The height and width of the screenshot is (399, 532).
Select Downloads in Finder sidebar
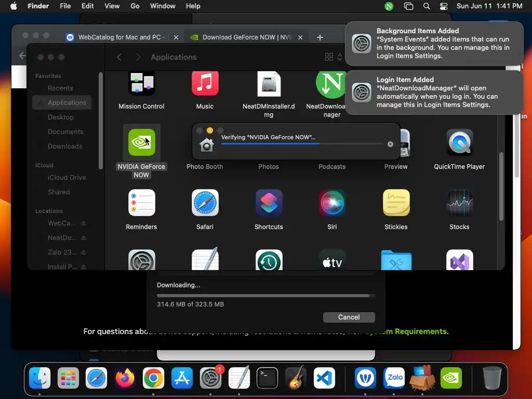(62, 146)
